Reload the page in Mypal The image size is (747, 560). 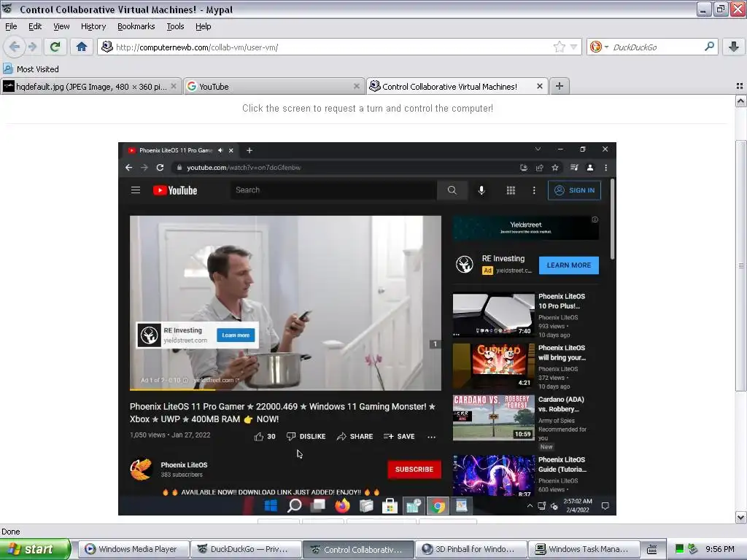pos(55,47)
